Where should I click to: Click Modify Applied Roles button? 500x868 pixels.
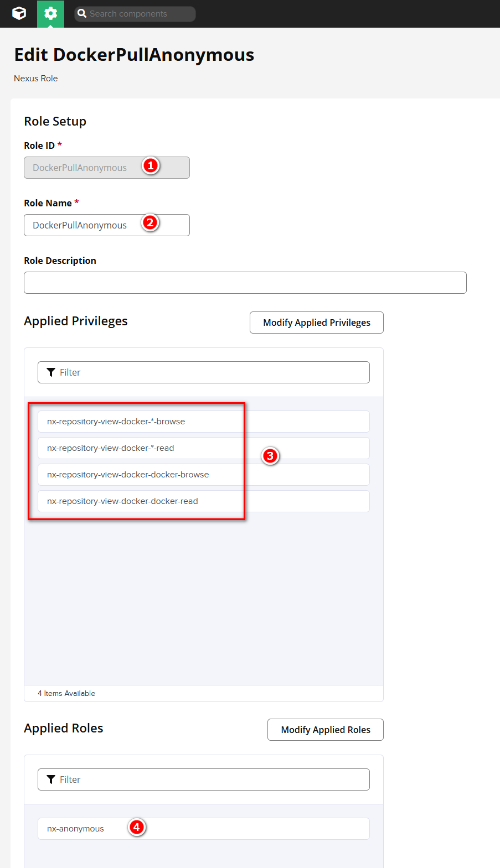(325, 730)
